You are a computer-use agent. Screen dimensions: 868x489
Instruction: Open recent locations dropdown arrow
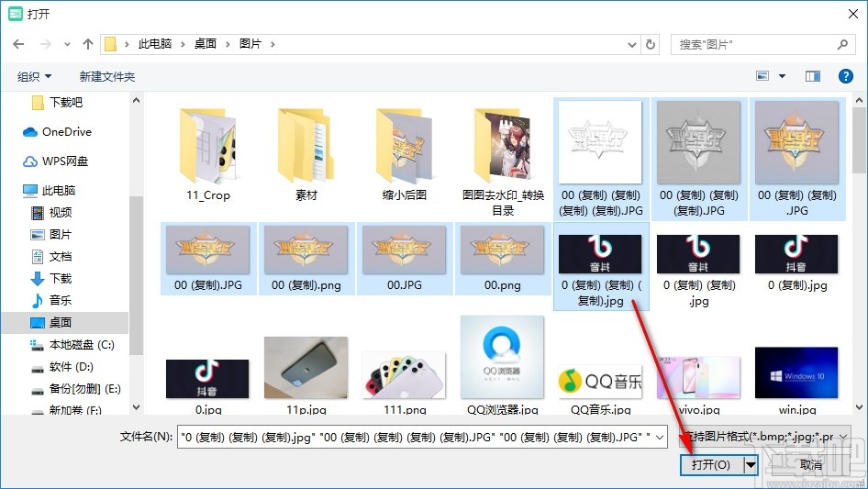67,44
